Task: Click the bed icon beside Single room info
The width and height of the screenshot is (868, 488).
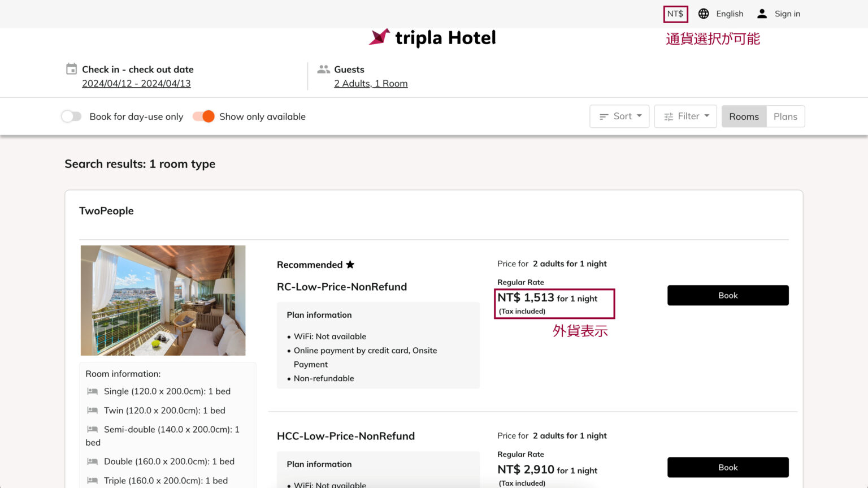Action: pos(92,391)
